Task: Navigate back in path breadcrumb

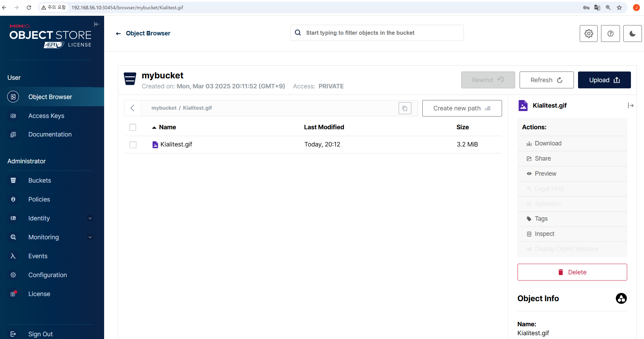Action: (x=132, y=108)
